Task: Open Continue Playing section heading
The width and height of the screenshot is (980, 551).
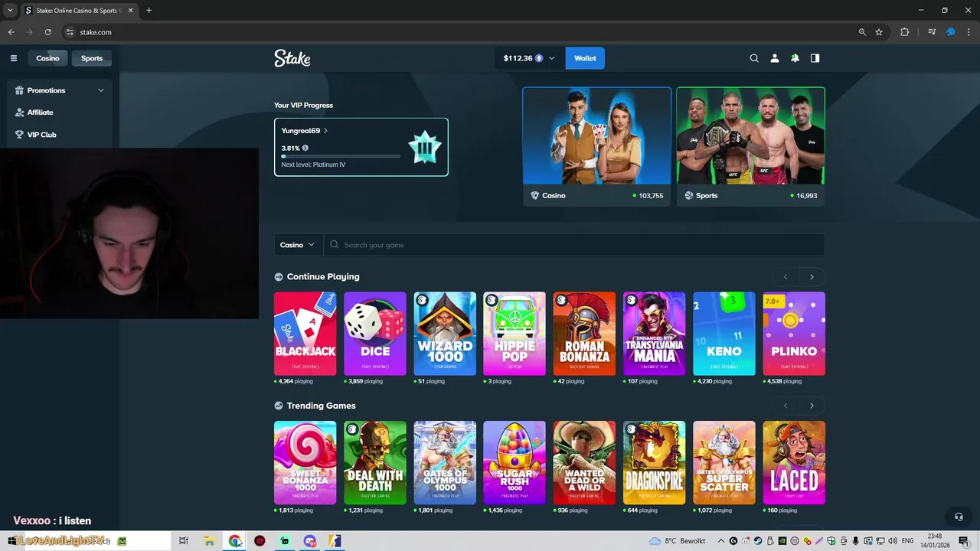Action: 323,277
